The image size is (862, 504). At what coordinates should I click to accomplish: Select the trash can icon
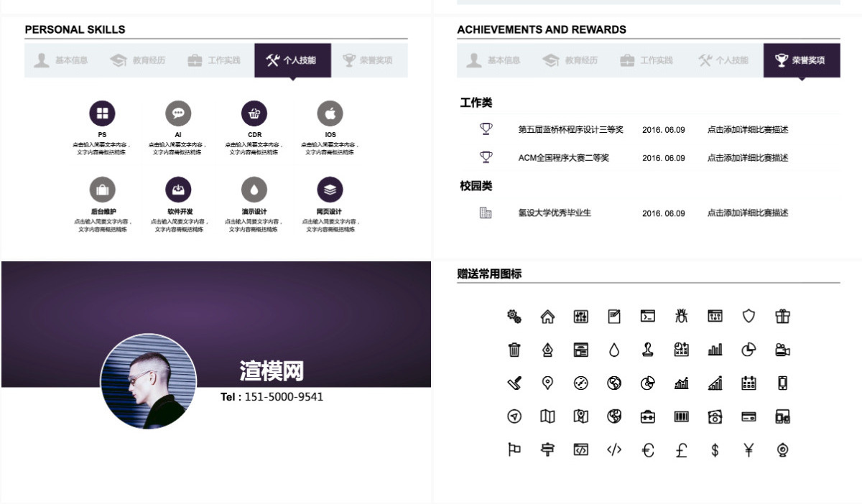(514, 350)
